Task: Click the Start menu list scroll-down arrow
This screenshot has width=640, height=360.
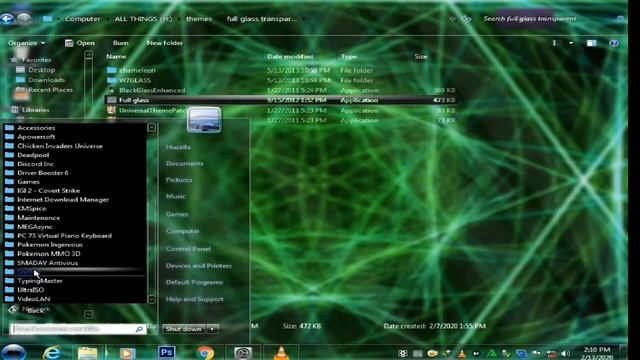Action: [x=151, y=299]
